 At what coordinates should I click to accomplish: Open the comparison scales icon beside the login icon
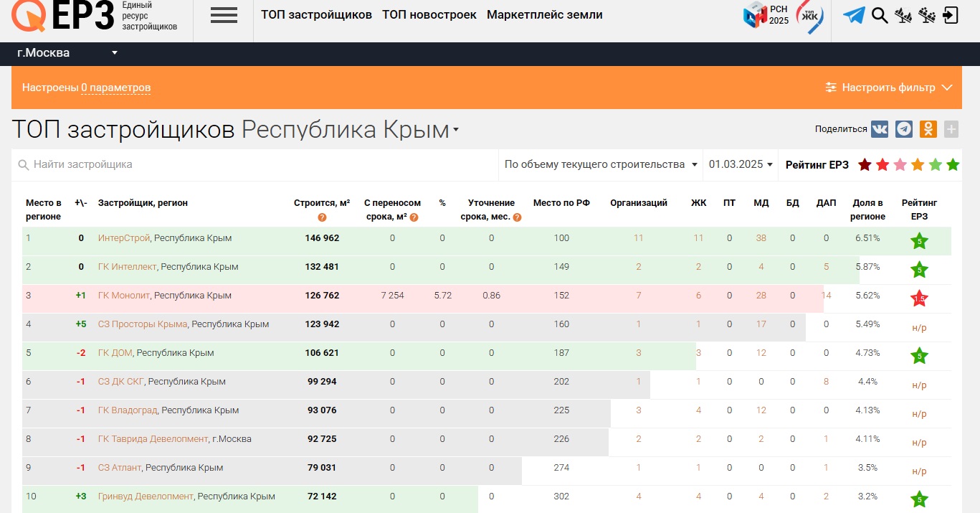coord(927,15)
